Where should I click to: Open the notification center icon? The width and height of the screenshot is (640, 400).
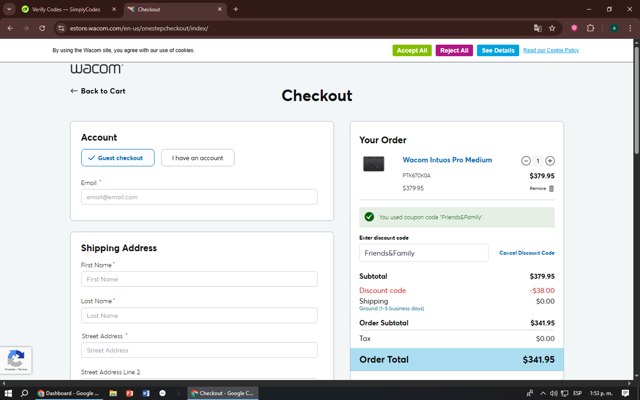625,393
